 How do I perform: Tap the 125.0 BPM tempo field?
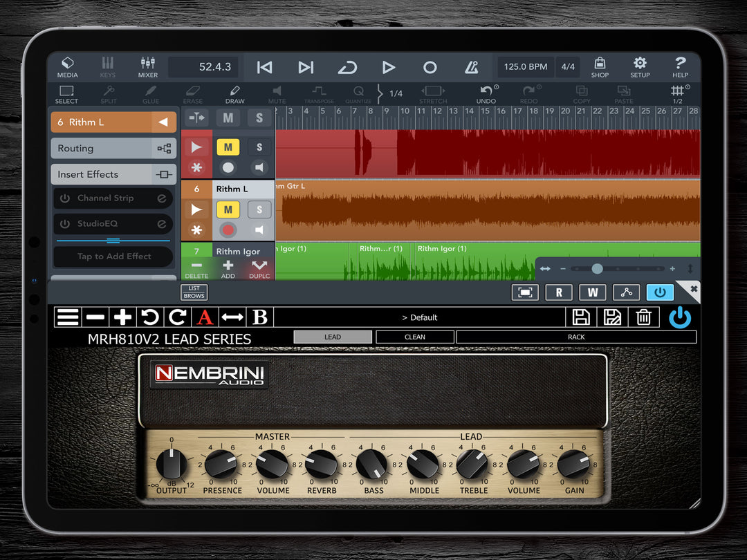coord(525,67)
